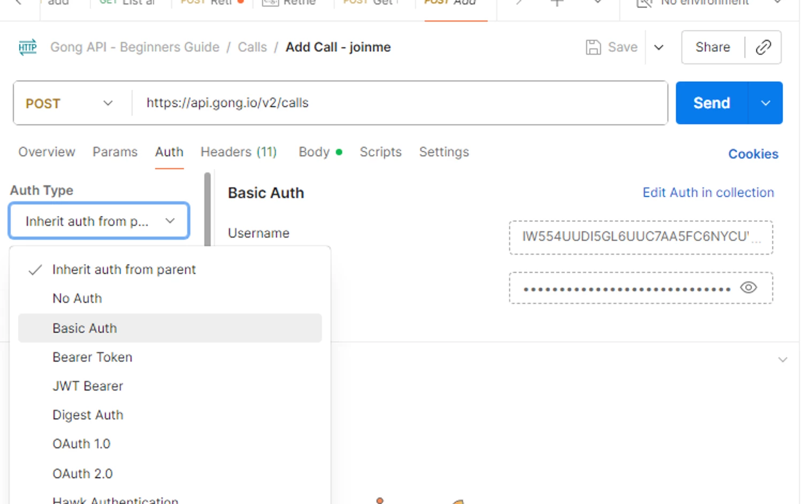Click the Share button
The image size is (812, 504).
pos(713,47)
